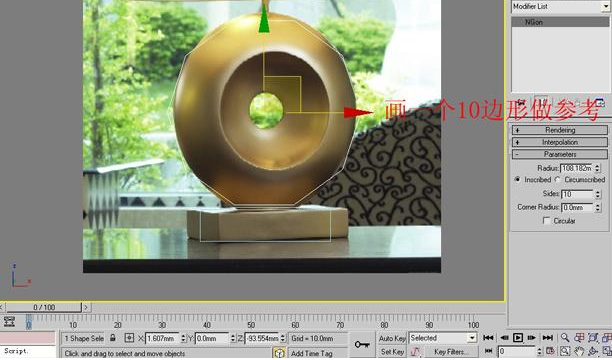Expand the Rendering rollout
The width and height of the screenshot is (612, 360).
560,130
